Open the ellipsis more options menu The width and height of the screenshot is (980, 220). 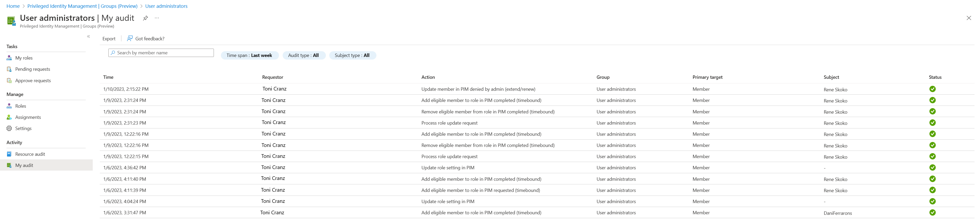(157, 18)
